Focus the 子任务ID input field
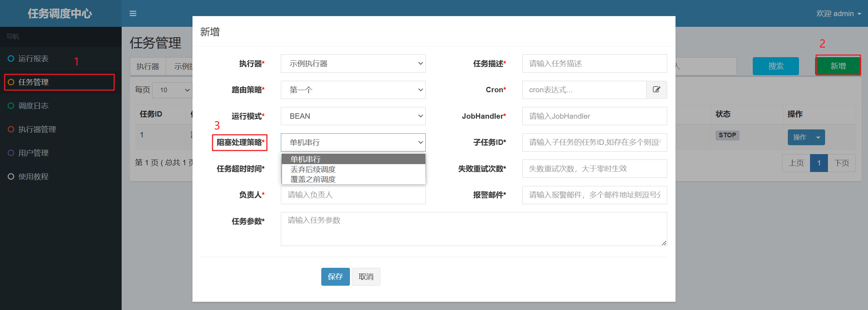868x310 pixels. pyautogui.click(x=595, y=142)
